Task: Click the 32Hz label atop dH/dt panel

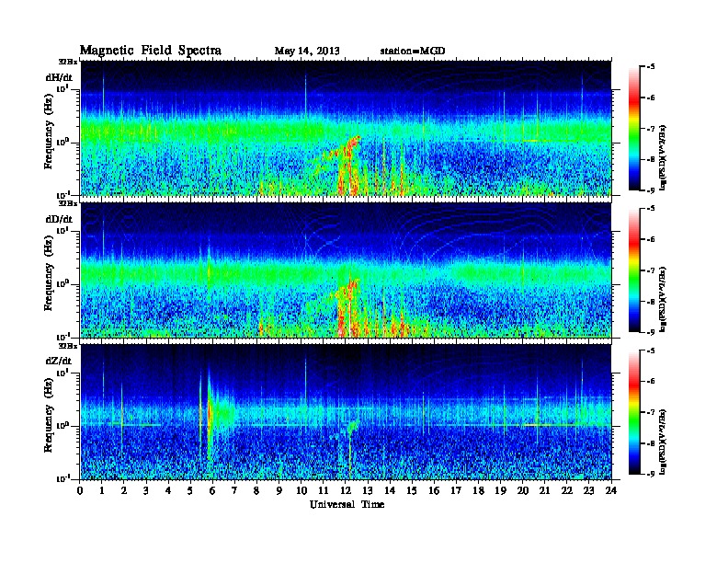Action: pos(68,61)
